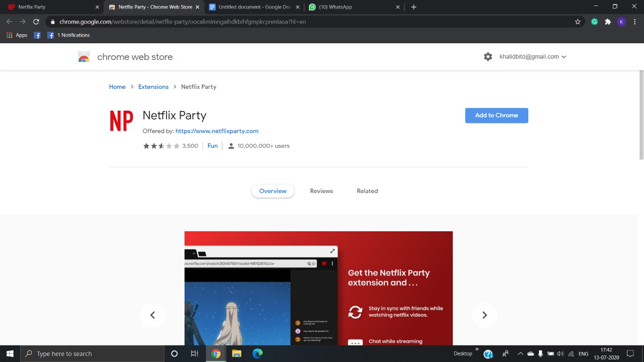Open Chrome from the taskbar
This screenshot has width=644, height=362.
216,353
